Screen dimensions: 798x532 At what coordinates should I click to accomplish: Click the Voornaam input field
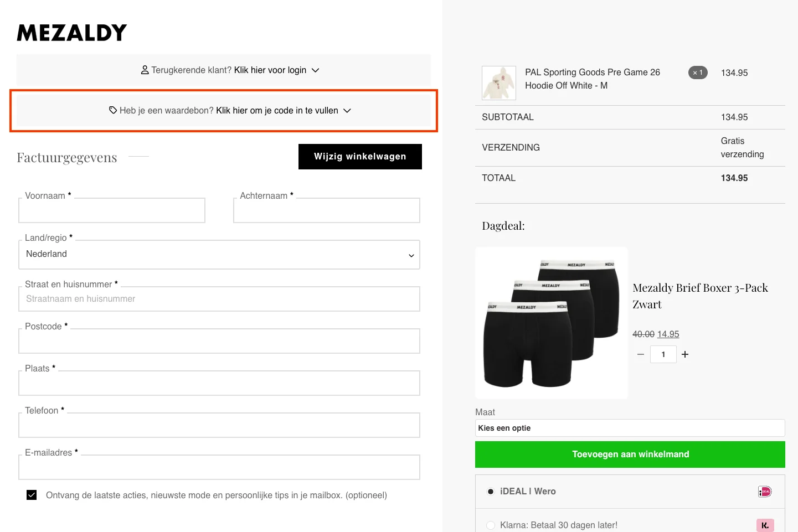coord(112,210)
